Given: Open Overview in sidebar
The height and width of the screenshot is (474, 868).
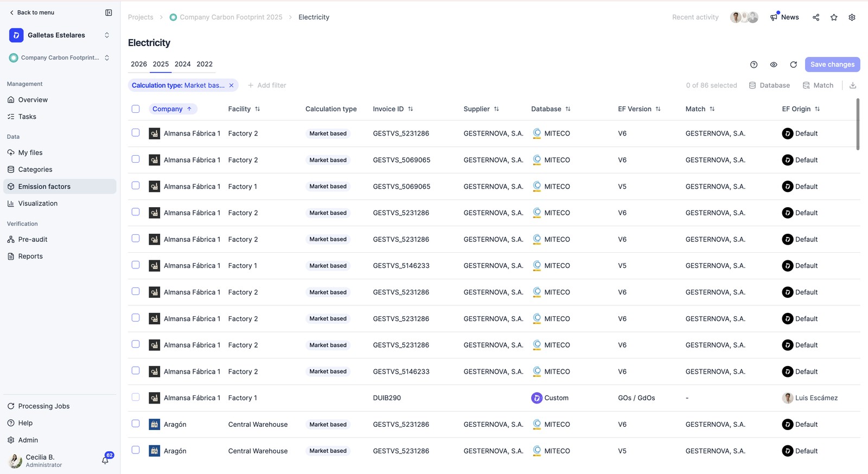Looking at the screenshot, I should point(60,100).
